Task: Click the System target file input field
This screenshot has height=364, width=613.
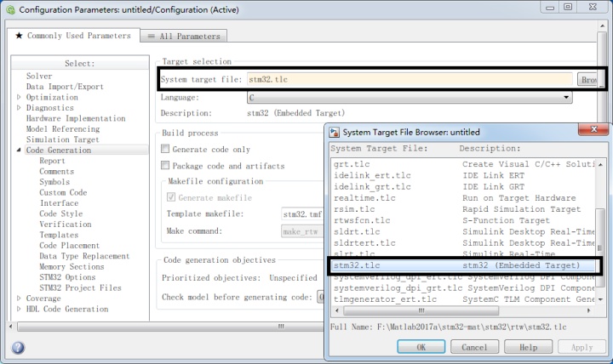Action: (410, 79)
